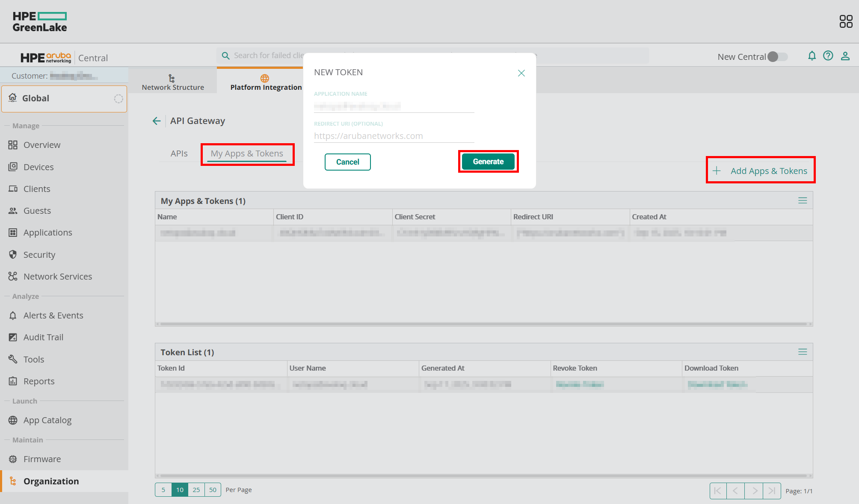Click the search magnifier icon
The width and height of the screenshot is (859, 504).
point(226,56)
